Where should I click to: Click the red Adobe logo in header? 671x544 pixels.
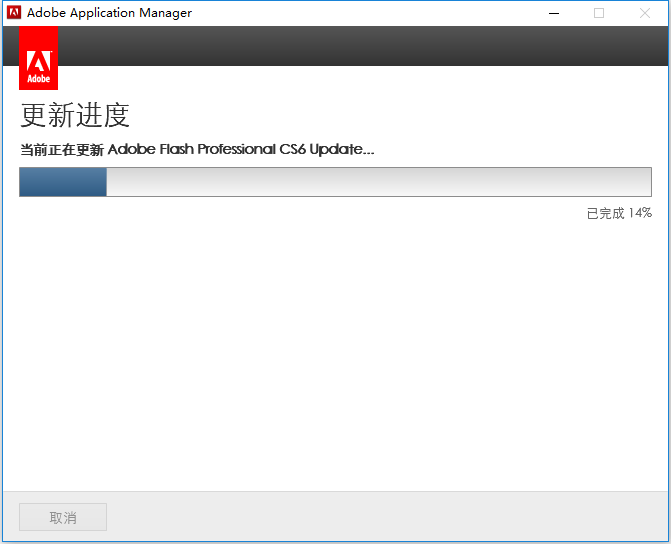(38, 56)
